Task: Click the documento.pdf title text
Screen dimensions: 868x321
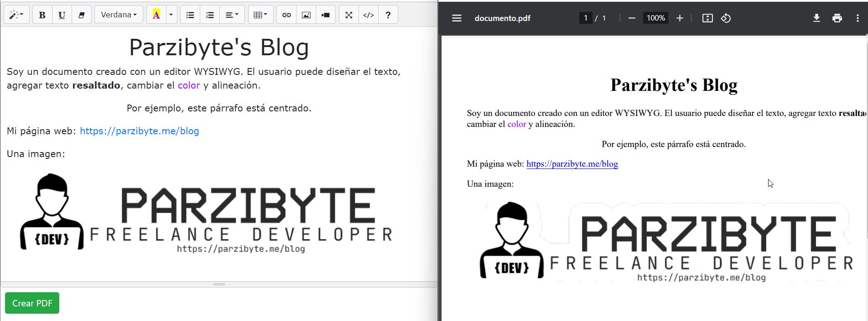Action: click(x=502, y=18)
